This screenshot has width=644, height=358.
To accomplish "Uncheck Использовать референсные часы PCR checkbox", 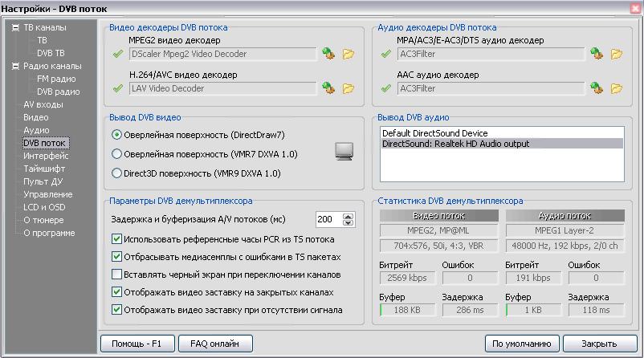I will 117,239.
